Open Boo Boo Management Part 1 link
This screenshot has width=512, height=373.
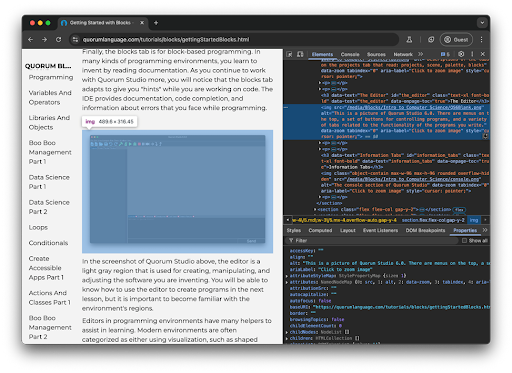point(50,152)
